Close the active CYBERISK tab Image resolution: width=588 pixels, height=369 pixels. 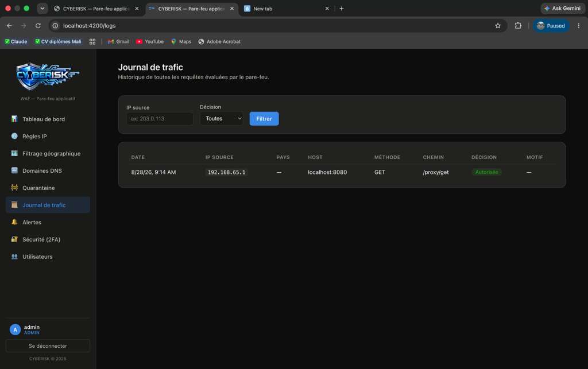(232, 9)
